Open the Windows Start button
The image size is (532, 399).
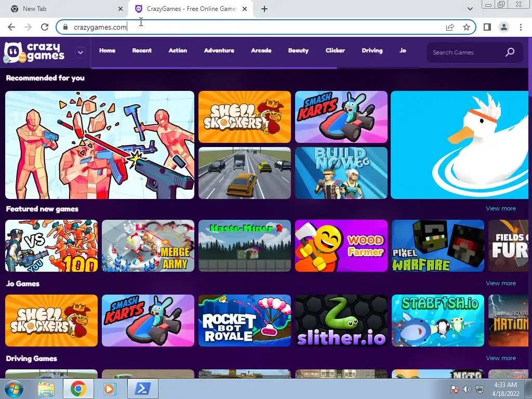(x=13, y=389)
